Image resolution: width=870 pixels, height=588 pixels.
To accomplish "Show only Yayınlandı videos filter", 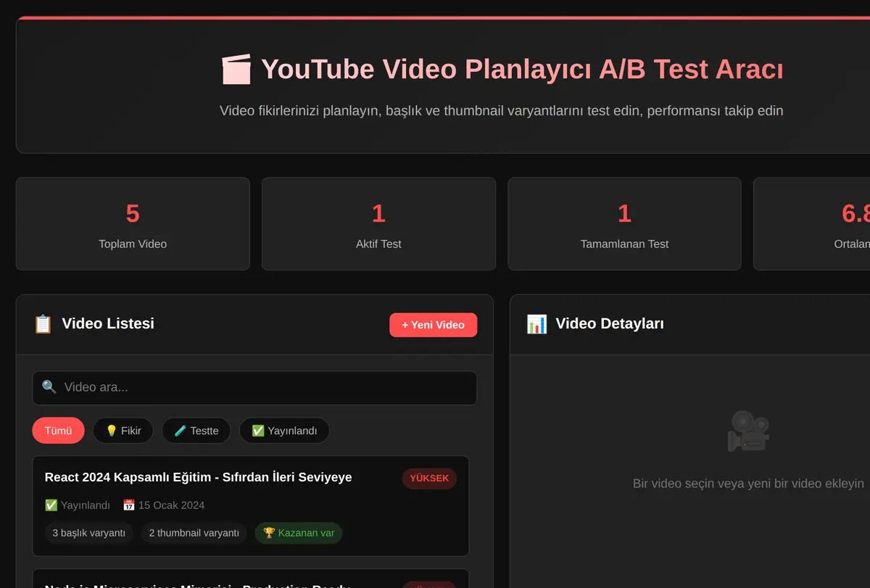I will tap(284, 431).
